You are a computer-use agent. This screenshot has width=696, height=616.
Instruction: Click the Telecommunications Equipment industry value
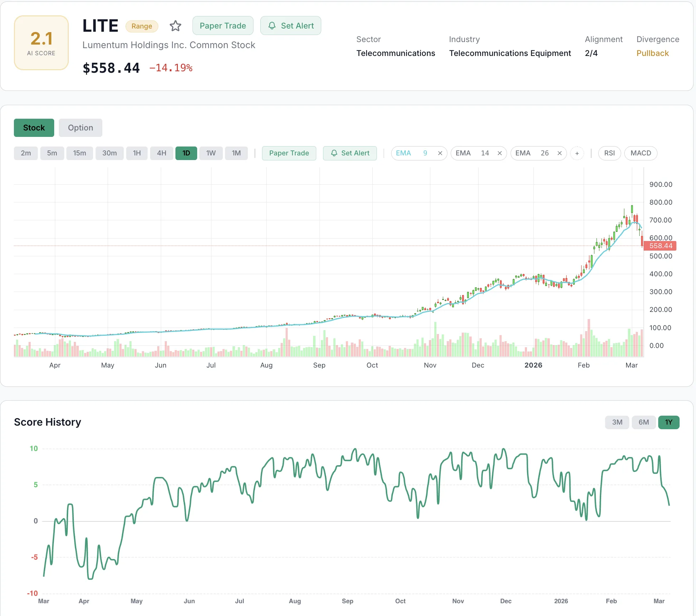click(x=510, y=53)
